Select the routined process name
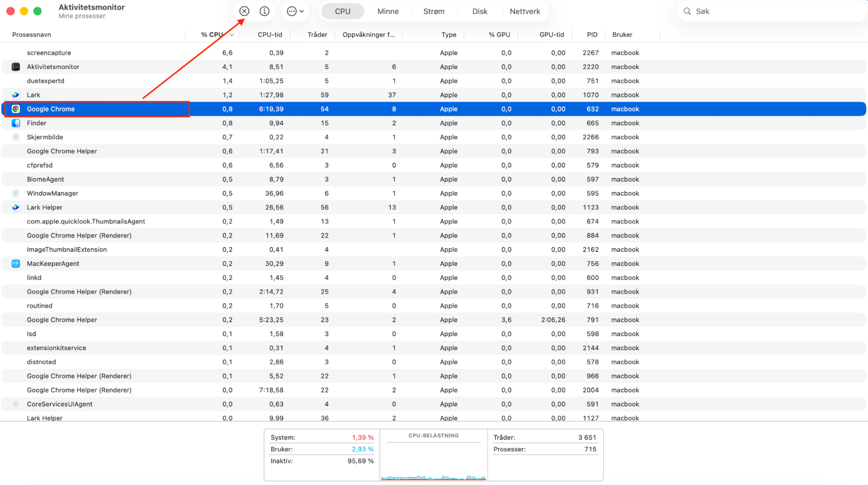This screenshot has width=868, height=485. [39, 306]
